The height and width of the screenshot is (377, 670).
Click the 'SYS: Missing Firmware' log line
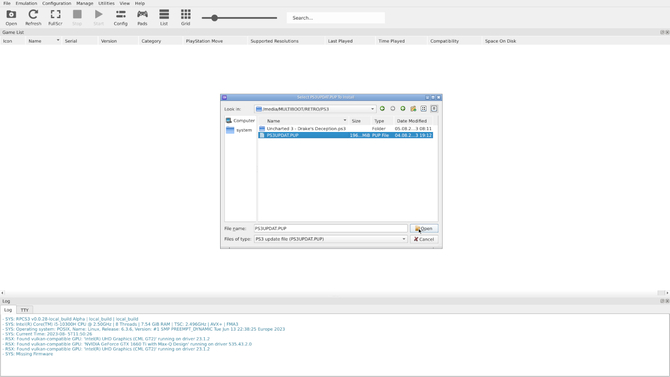point(29,354)
